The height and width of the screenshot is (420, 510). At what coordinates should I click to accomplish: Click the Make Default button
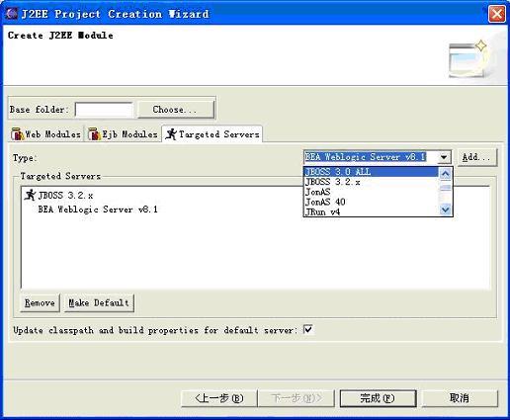[x=99, y=302]
